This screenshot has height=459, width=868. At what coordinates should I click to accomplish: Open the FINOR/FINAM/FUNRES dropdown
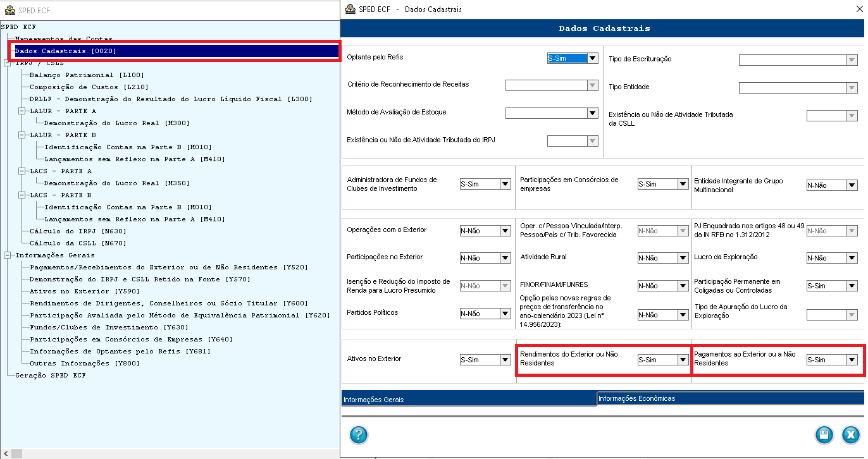pos(683,286)
